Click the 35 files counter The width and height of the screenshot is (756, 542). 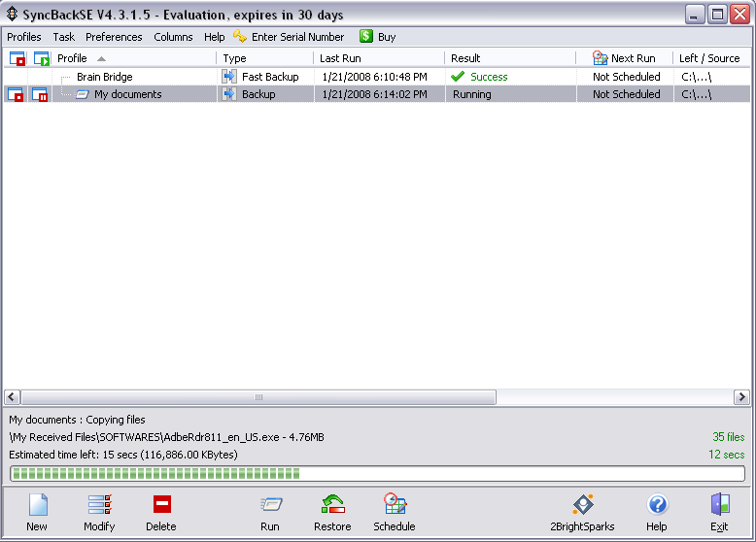point(729,437)
